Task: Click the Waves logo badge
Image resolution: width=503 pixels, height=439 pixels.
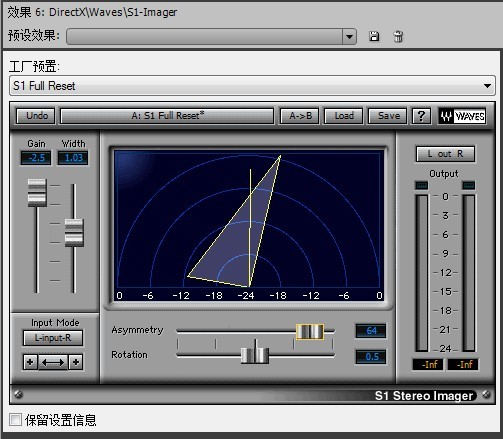Action: 462,116
